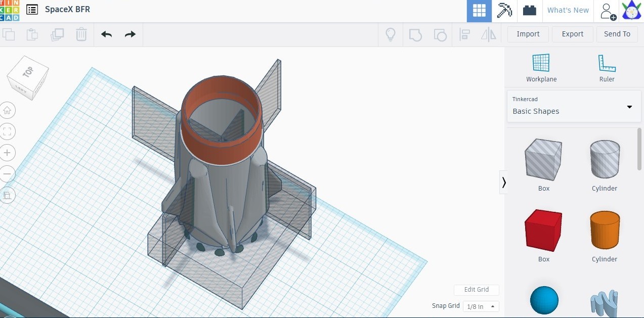644x318 pixels.
Task: Click the Export button
Action: point(573,34)
